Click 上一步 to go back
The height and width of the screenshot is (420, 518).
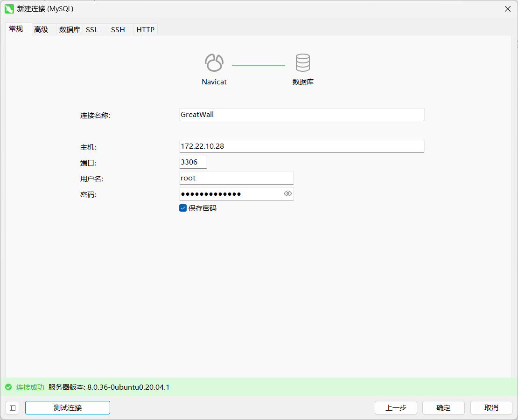pos(396,408)
